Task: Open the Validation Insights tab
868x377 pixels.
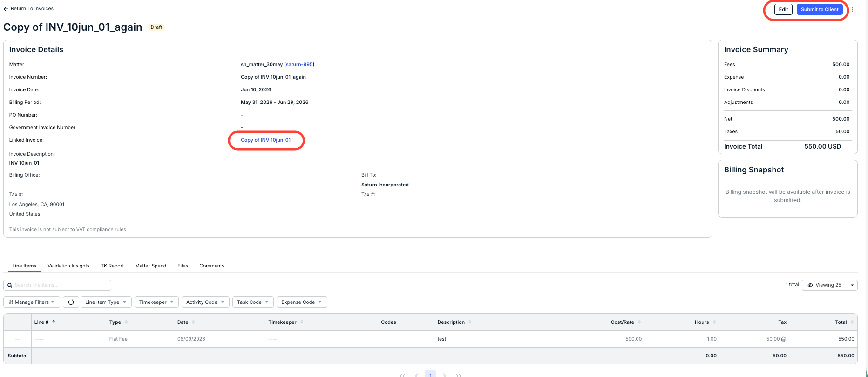Action: (68, 266)
